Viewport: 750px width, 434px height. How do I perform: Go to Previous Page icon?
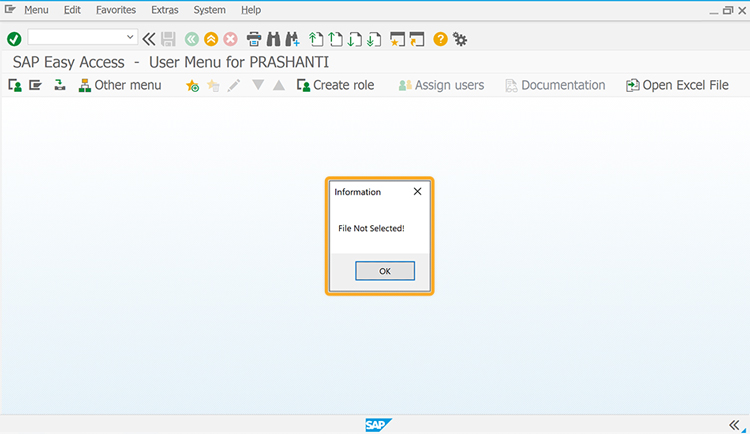[335, 39]
